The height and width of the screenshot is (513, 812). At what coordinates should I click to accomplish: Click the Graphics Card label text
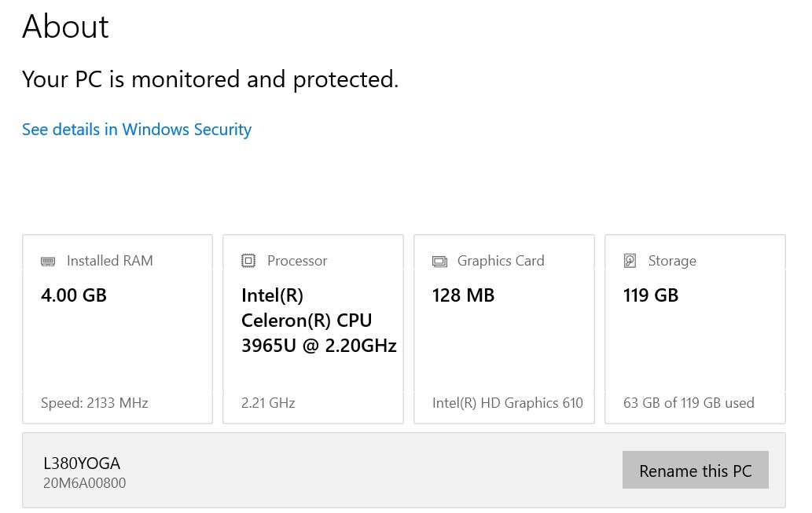[501, 261]
